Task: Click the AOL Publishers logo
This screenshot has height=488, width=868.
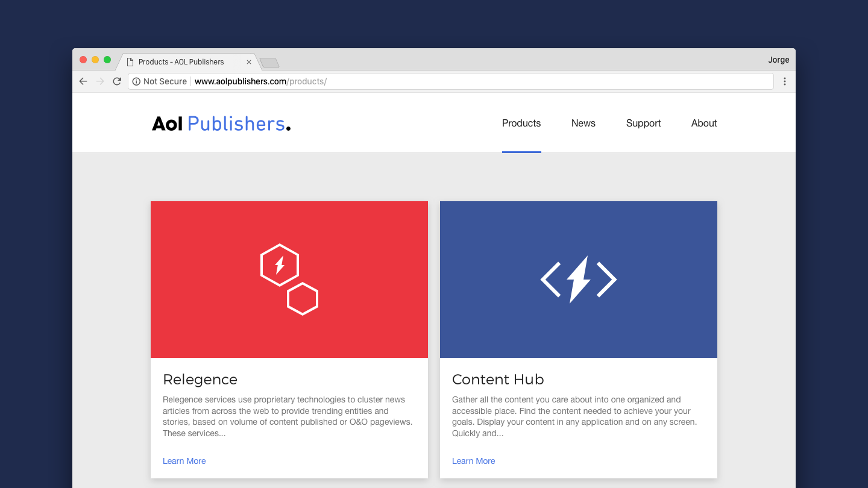Action: coord(221,124)
